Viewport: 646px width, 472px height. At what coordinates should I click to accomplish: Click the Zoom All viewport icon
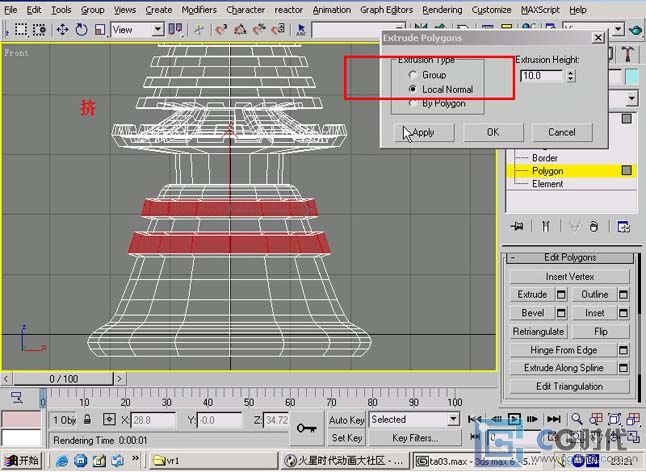pyautogui.click(x=596, y=419)
